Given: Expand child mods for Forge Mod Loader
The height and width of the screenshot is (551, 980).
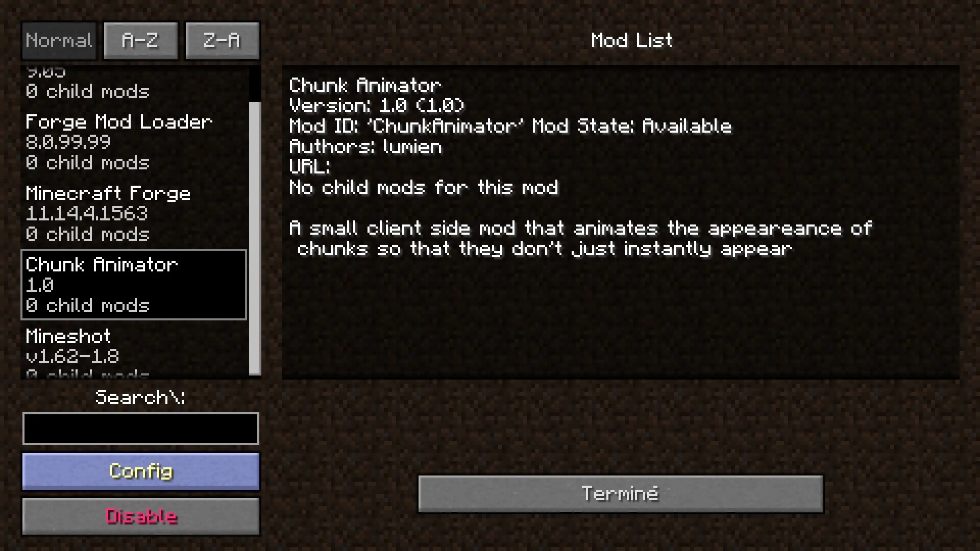Looking at the screenshot, I should pyautogui.click(x=87, y=162).
